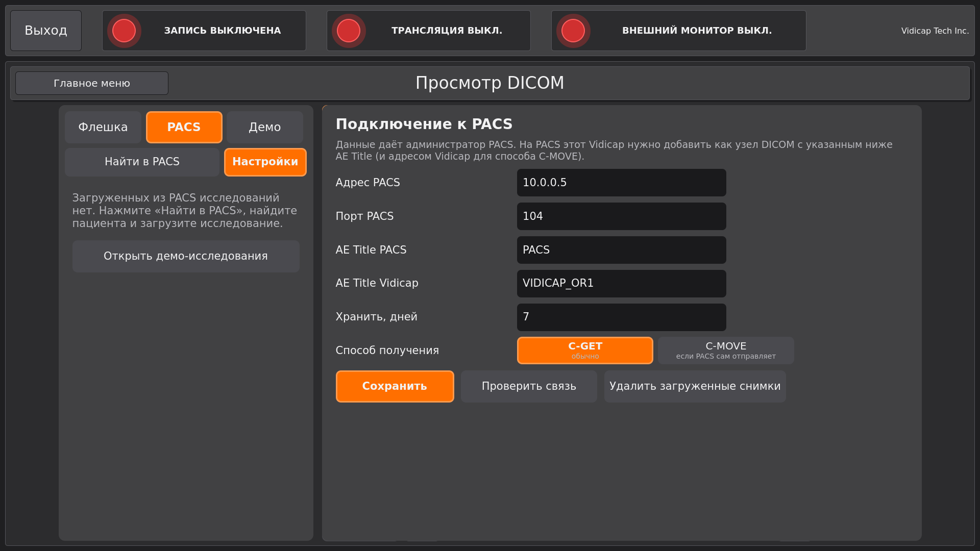Click the Порт PACS label

click(364, 216)
